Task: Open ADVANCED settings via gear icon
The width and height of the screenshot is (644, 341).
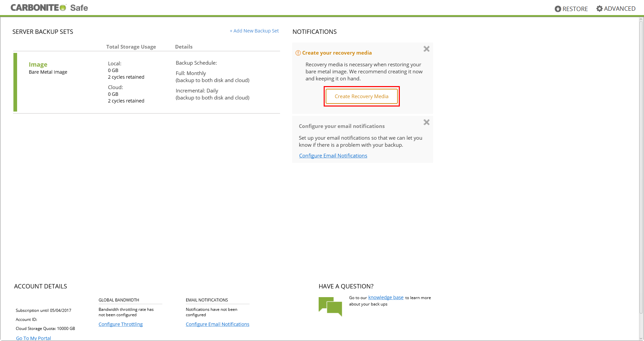Action: (x=599, y=9)
